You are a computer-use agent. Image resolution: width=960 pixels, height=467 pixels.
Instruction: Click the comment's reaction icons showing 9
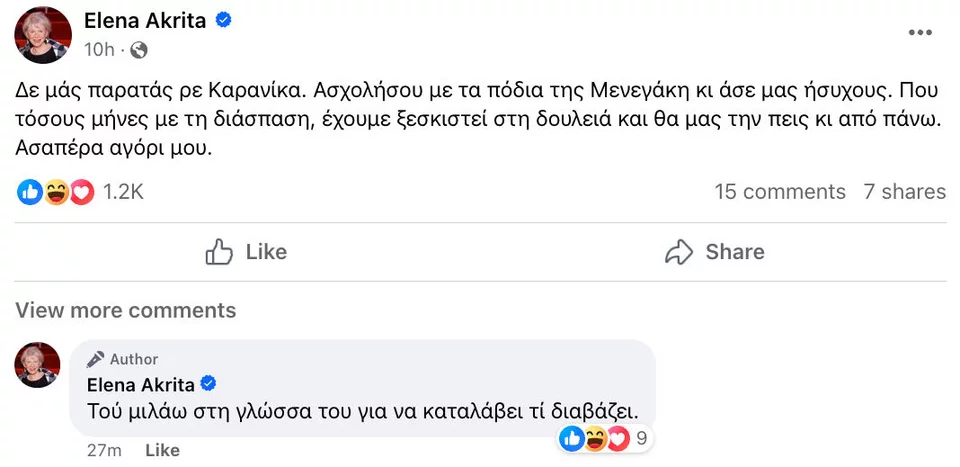(604, 437)
